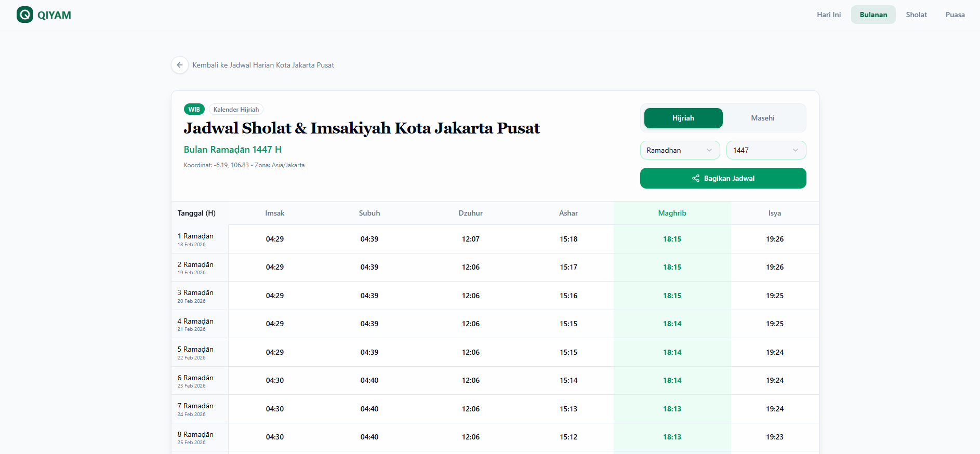
Task: Click the share icon in Bagikan Jadwal
Action: tap(696, 178)
